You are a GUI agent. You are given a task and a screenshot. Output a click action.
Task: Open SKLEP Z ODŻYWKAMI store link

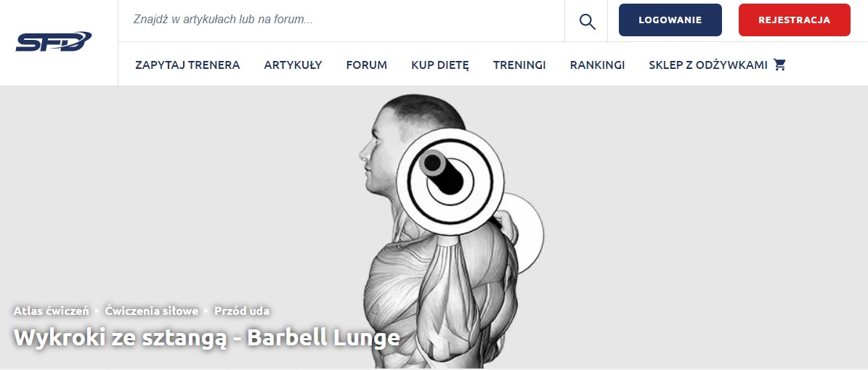pyautogui.click(x=708, y=65)
